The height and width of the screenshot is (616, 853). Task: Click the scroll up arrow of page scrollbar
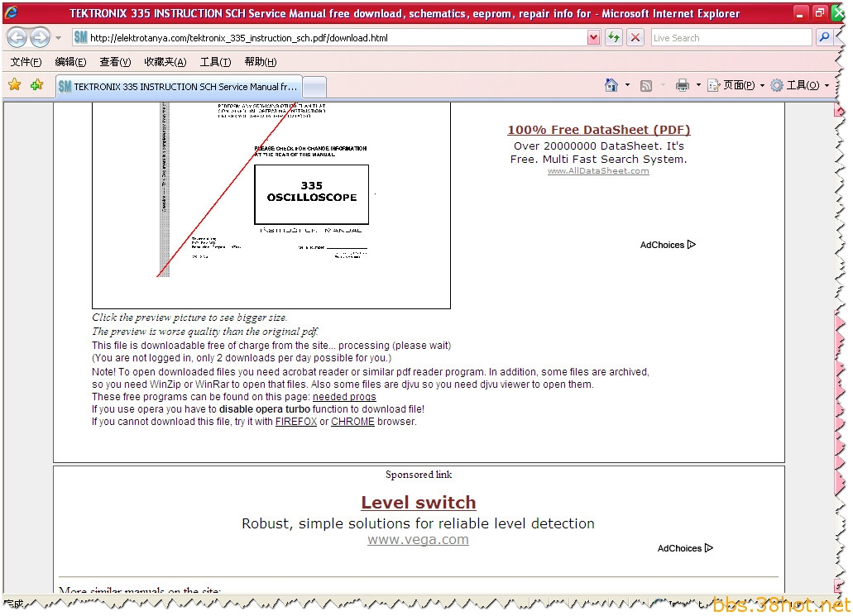coord(840,109)
